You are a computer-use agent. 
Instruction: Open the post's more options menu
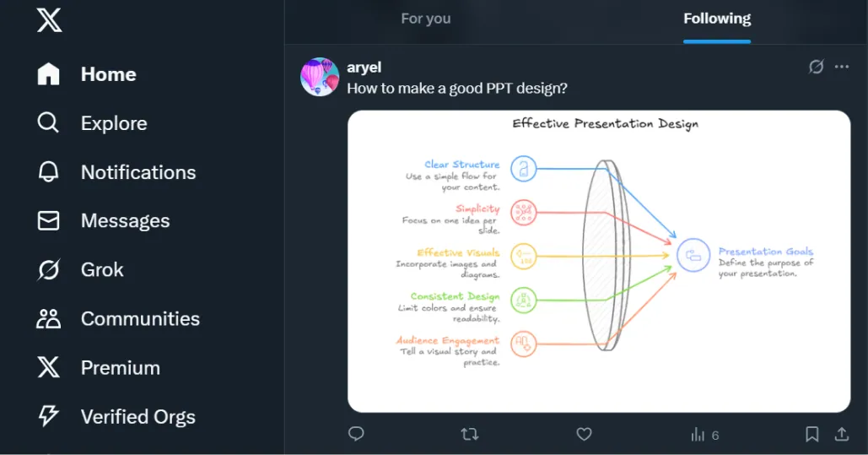842,67
